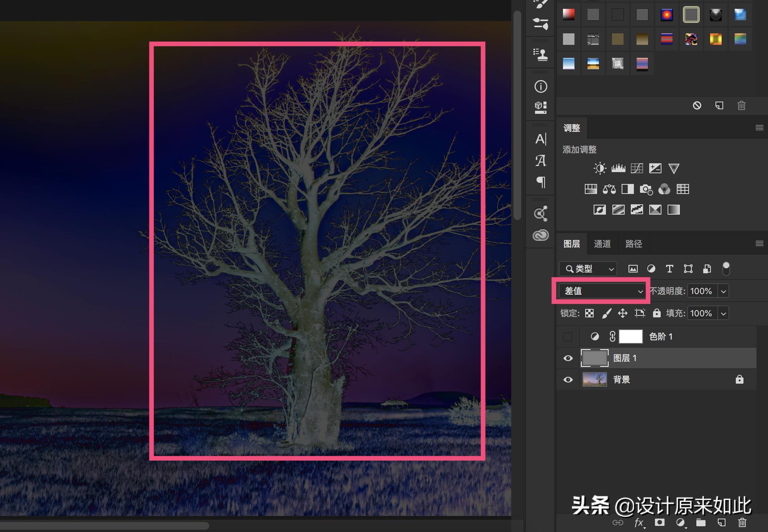Add a Color Balance adjustment
This screenshot has width=768, height=532.
(x=609, y=189)
